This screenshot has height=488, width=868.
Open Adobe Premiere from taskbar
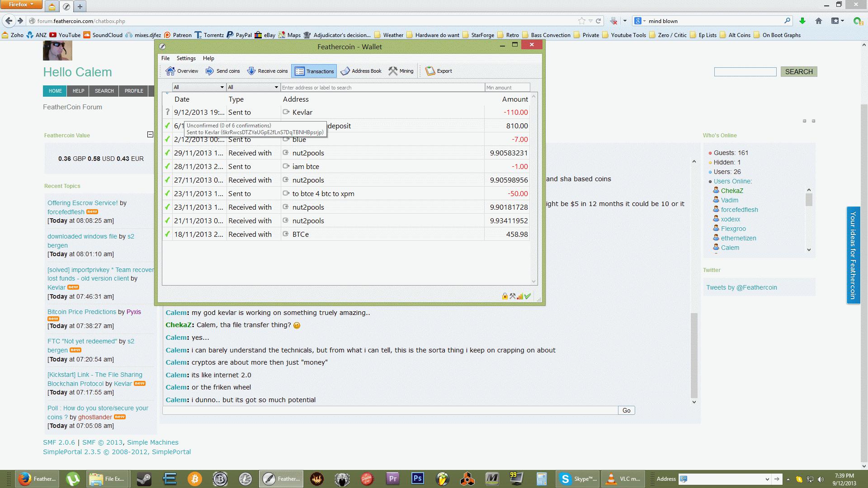point(392,479)
